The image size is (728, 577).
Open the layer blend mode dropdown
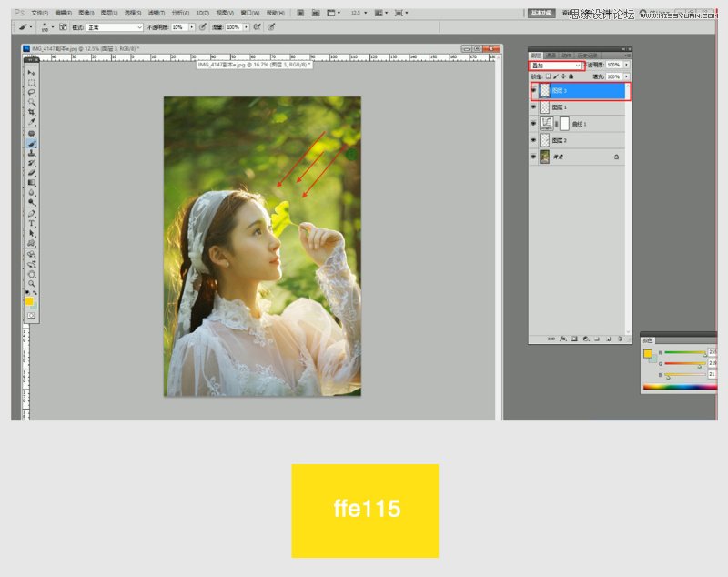[556, 66]
